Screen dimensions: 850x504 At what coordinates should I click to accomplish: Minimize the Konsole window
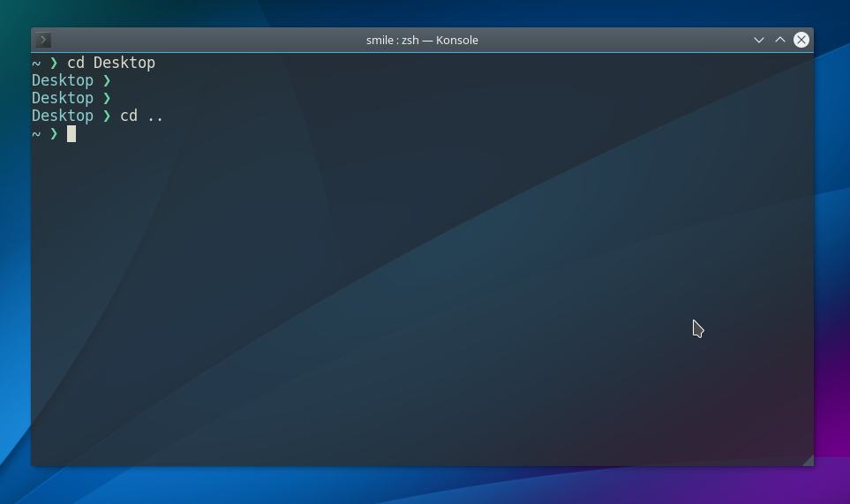[x=759, y=40]
